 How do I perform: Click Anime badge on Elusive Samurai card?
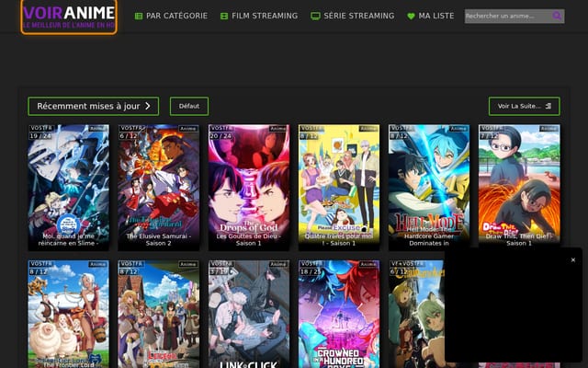(188, 129)
